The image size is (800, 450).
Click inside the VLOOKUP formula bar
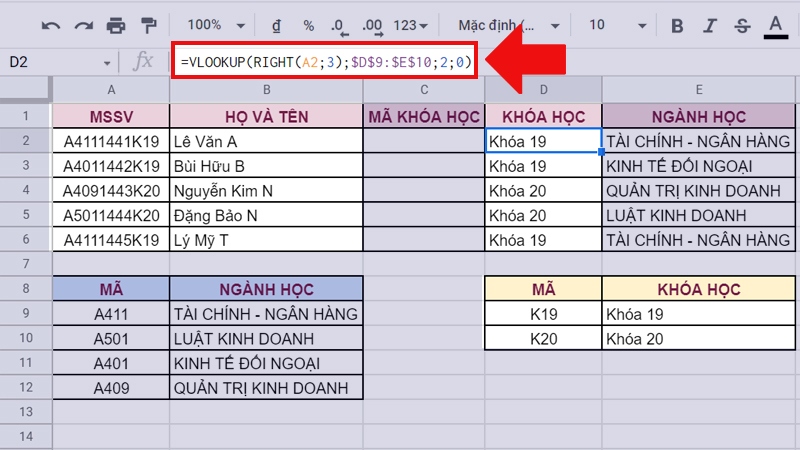pyautogui.click(x=325, y=62)
